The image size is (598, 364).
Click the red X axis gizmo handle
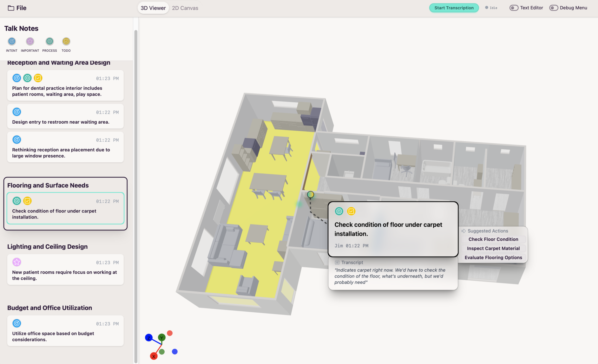tap(154, 356)
